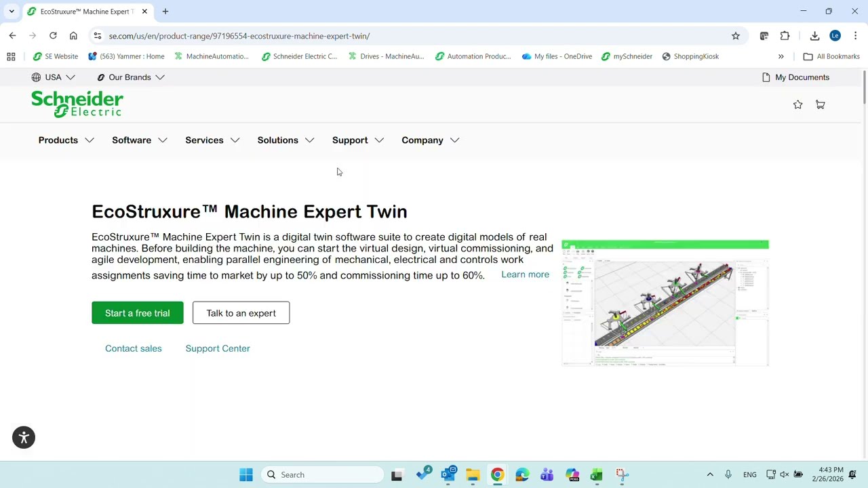Open the Automation Produc... bookmark

pos(473,56)
